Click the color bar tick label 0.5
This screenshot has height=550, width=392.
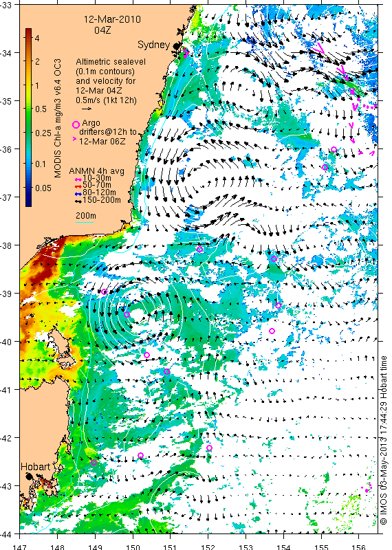41,109
